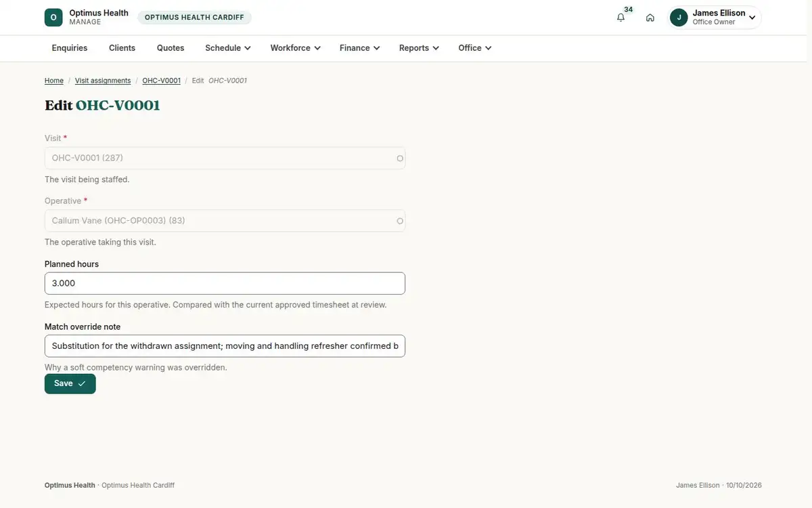Click the footer 'Optimus Health · Optimus Health Cardiff' text
This screenshot has height=508, width=812.
tap(110, 485)
